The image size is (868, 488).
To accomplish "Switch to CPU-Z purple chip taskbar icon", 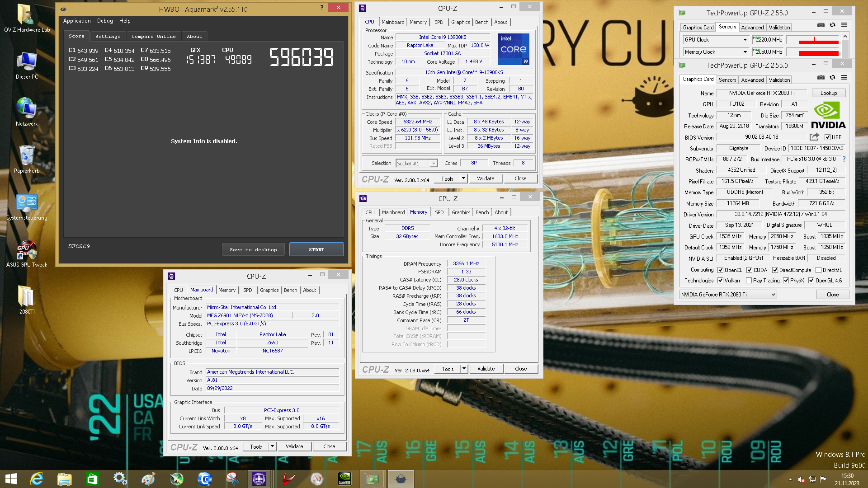I will point(259,479).
